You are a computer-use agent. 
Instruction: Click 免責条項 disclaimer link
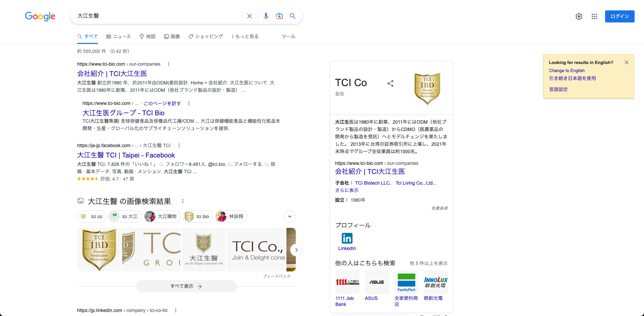439,208
